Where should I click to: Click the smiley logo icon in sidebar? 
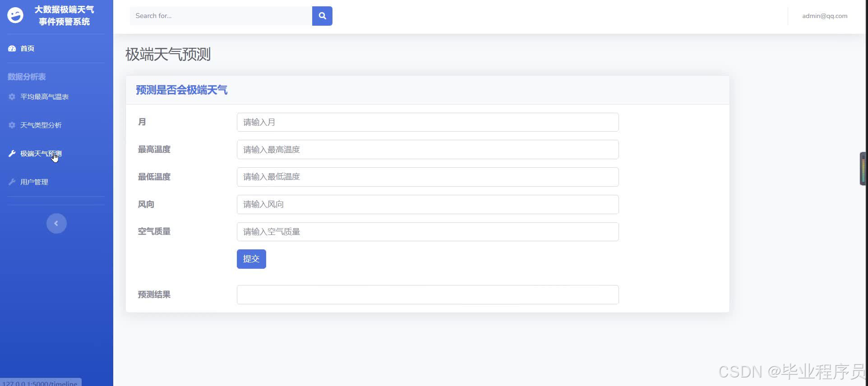pos(15,15)
